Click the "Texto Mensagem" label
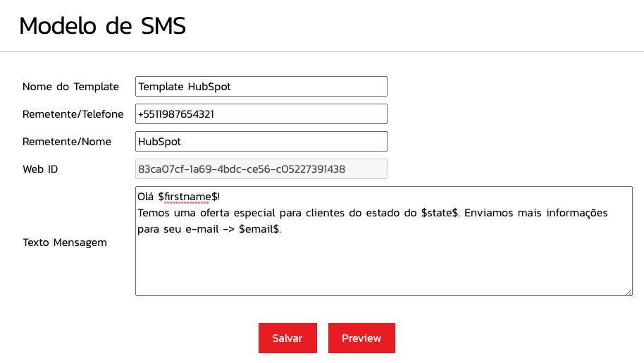 click(x=65, y=242)
